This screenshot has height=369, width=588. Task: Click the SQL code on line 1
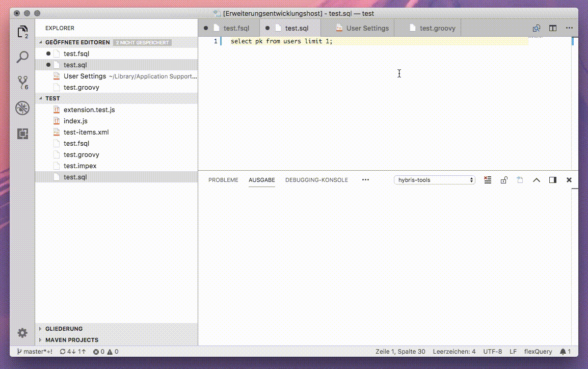click(x=281, y=41)
